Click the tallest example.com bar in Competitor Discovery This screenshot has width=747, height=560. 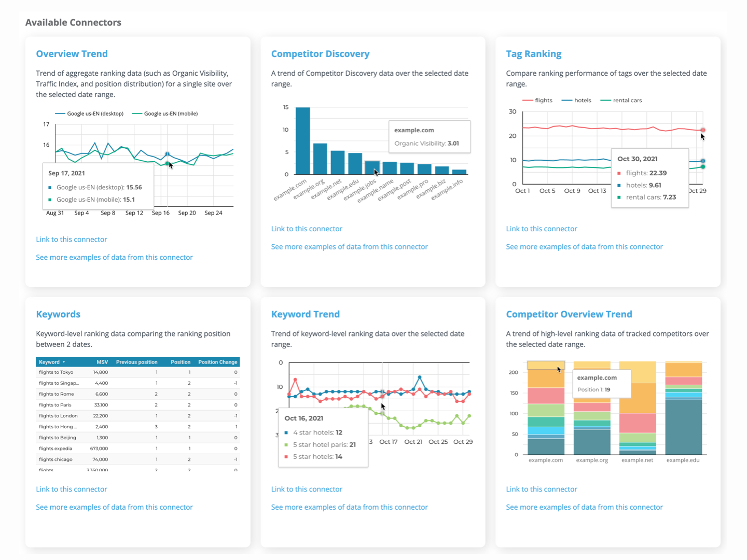pos(303,141)
